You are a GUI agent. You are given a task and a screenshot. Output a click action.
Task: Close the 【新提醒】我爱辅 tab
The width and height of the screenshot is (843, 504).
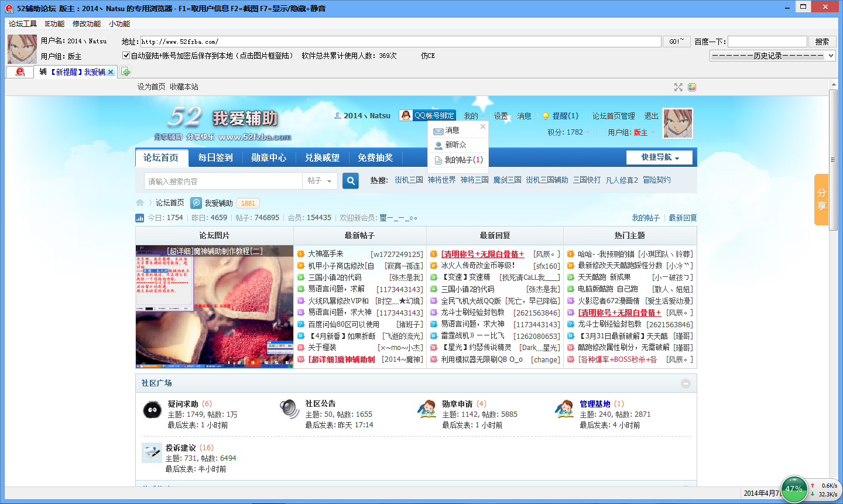[x=111, y=72]
